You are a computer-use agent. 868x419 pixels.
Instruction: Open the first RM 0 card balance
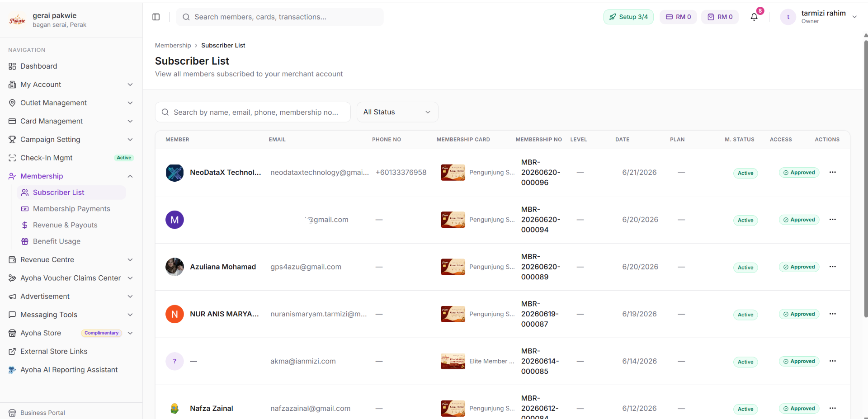[678, 17]
